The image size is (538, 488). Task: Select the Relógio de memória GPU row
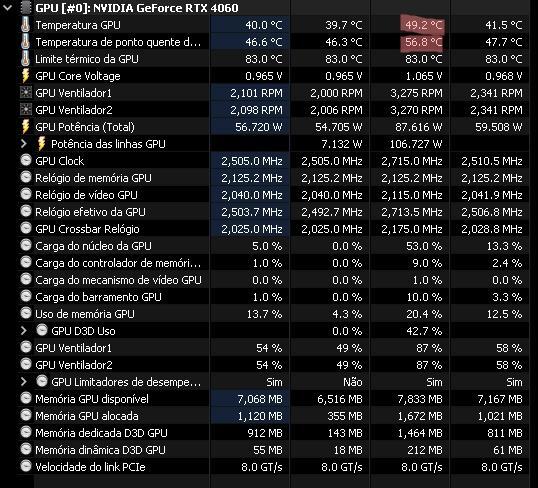click(274, 178)
